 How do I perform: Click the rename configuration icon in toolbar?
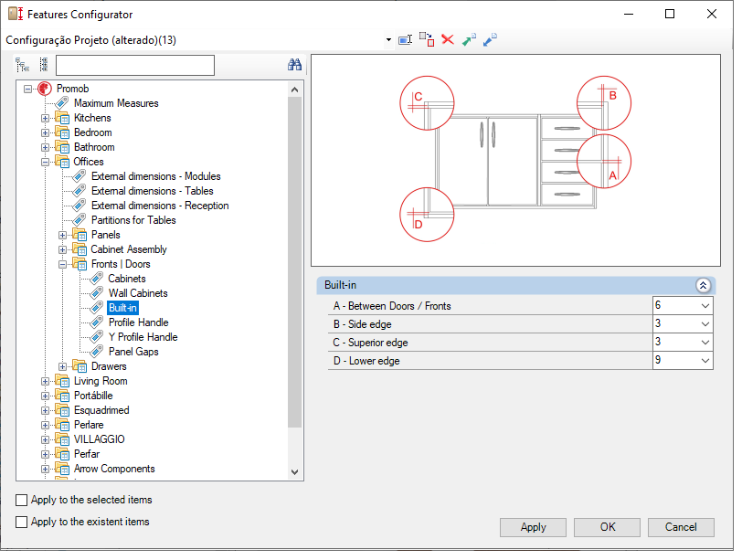pos(406,39)
